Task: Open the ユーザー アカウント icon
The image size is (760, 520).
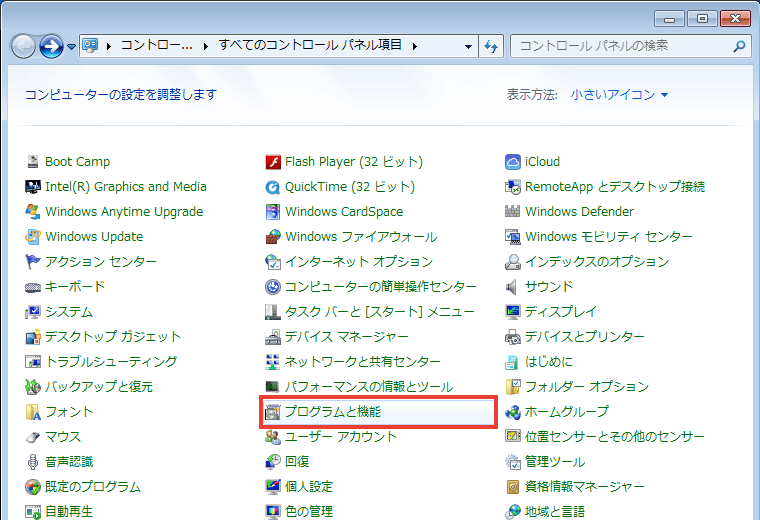Action: pos(273,437)
